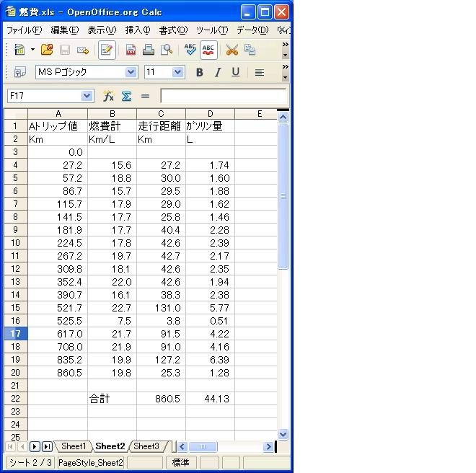
Task: Click the vertical scrollbar down arrow
Action: (x=283, y=435)
